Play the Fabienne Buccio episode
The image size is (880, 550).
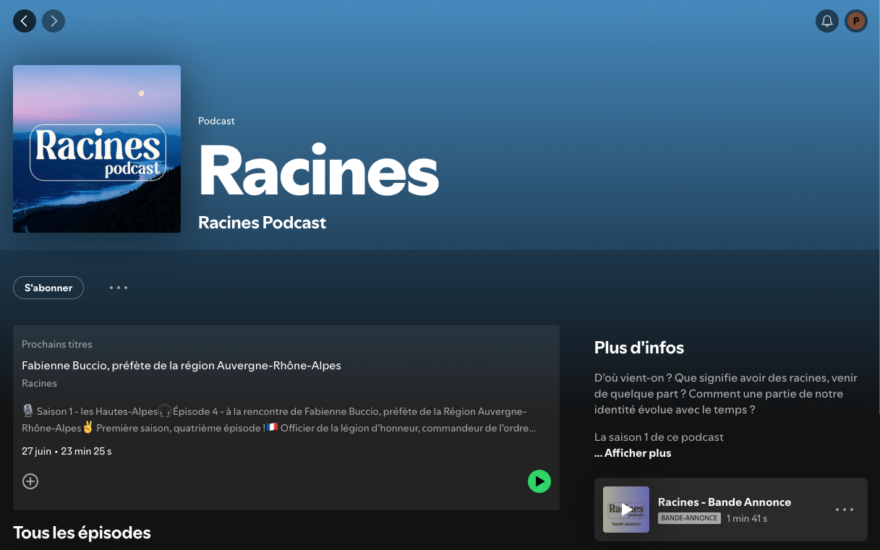coord(539,482)
